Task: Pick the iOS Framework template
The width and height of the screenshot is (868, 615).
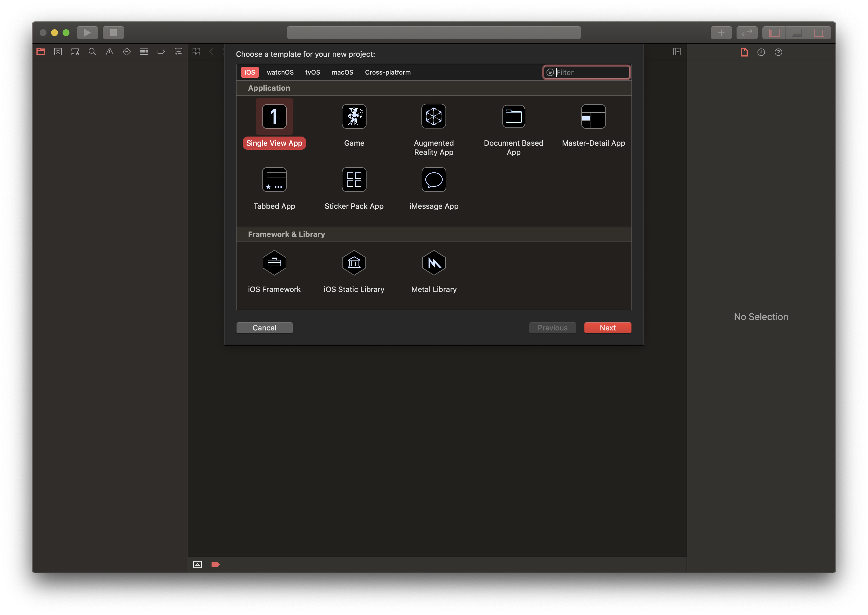Action: coord(274,263)
